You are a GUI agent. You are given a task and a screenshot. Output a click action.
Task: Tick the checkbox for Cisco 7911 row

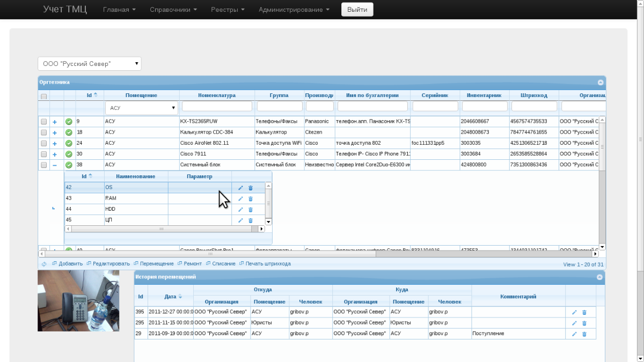click(x=44, y=154)
